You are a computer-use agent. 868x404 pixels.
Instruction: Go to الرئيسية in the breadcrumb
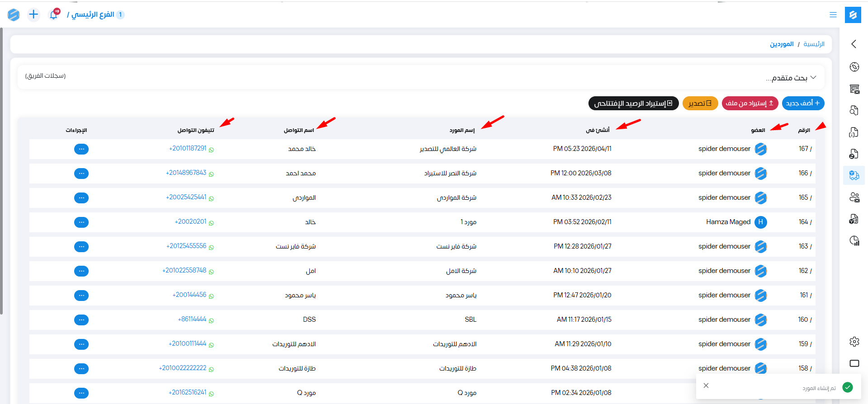click(814, 44)
